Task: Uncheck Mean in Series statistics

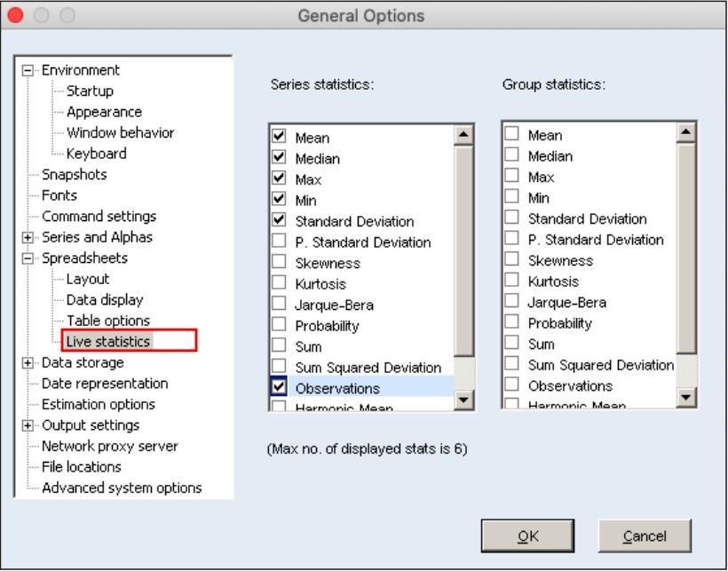Action: (280, 137)
